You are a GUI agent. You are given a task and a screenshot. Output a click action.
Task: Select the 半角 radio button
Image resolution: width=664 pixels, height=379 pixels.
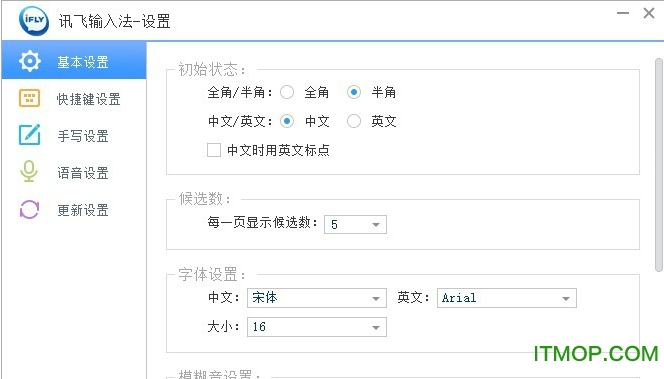(354, 92)
